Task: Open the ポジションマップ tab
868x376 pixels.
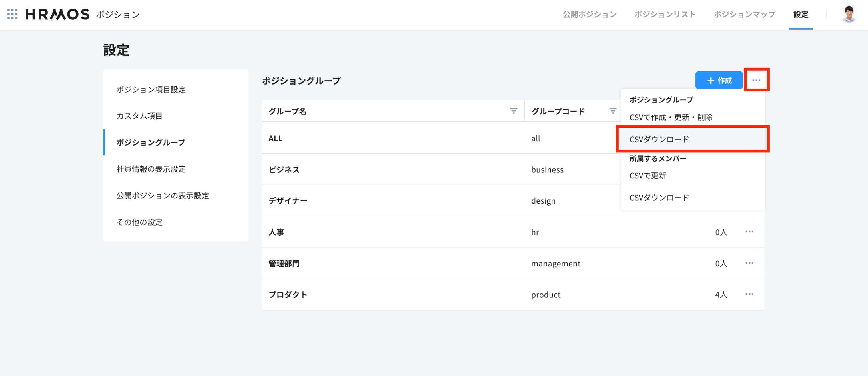Action: click(744, 15)
